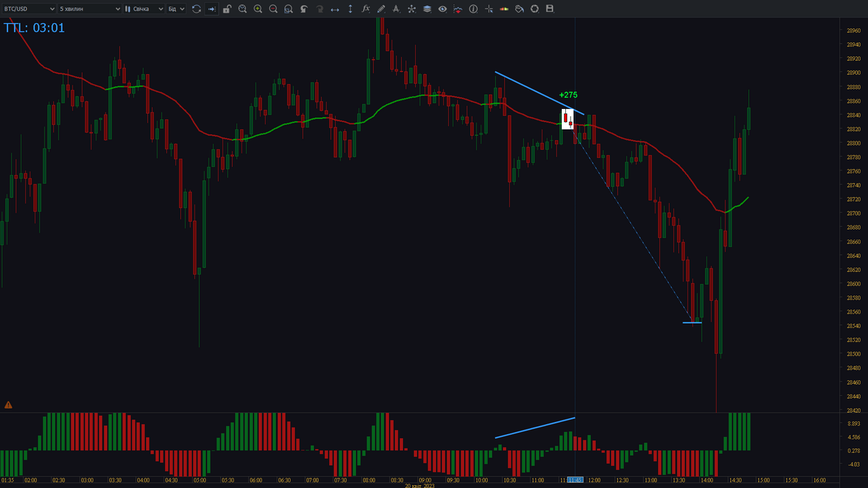Open the layers icon
Image resolution: width=868 pixels, height=488 pixels.
tap(427, 9)
